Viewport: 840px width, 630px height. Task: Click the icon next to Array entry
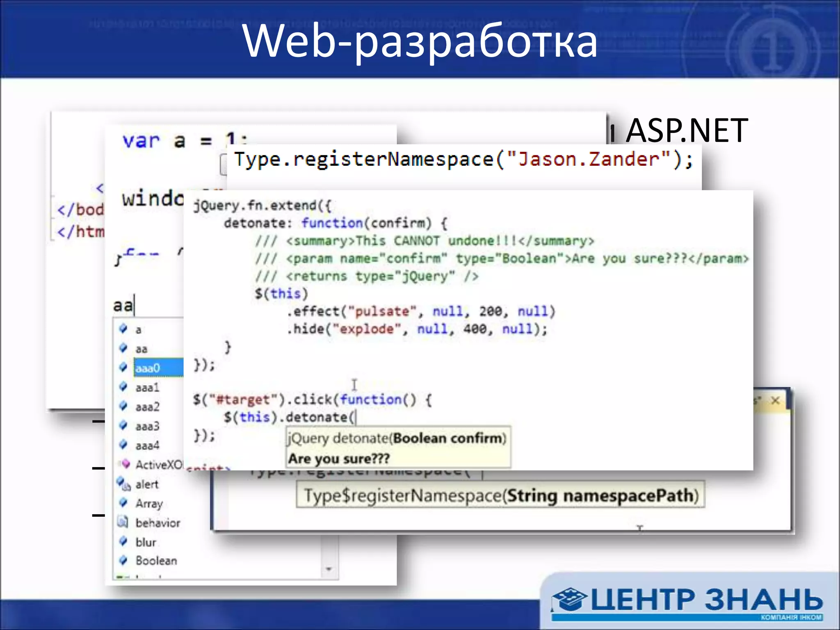point(123,502)
